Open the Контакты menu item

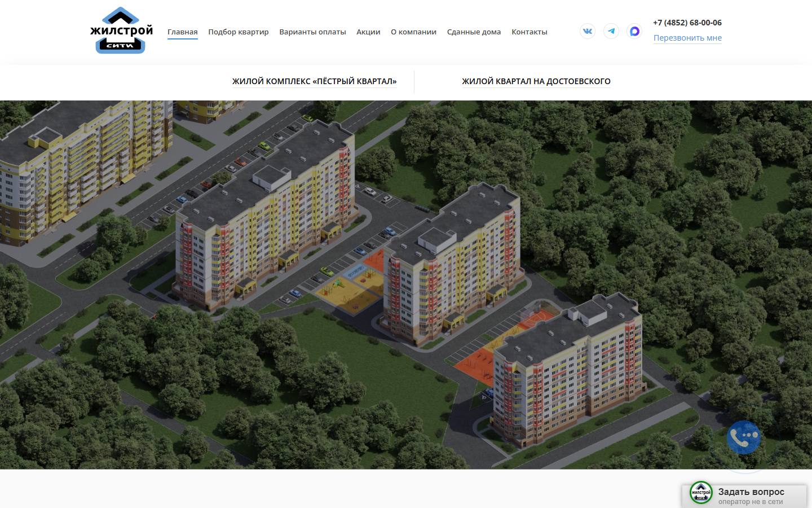coord(529,32)
